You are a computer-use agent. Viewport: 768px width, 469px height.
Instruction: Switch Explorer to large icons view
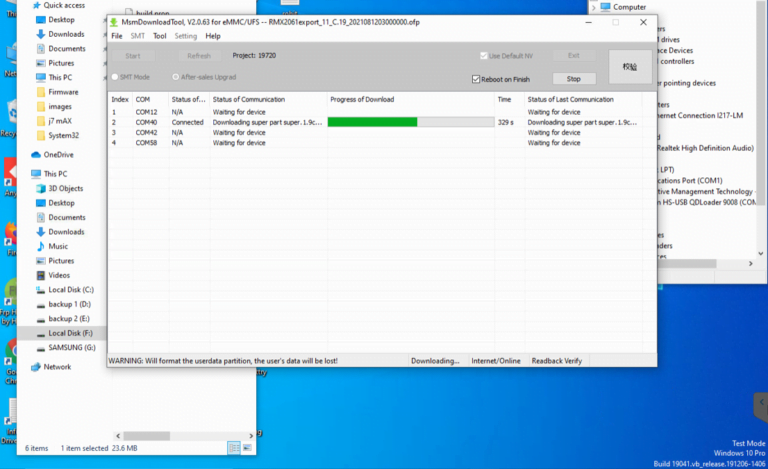[x=247, y=447]
